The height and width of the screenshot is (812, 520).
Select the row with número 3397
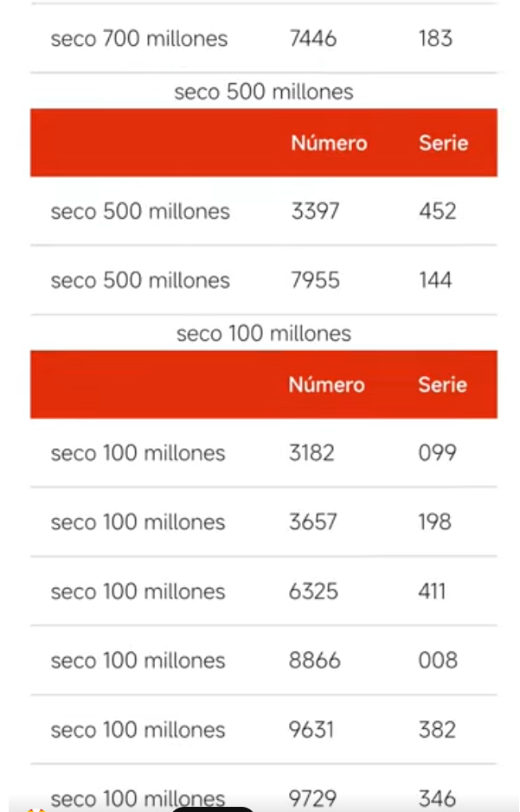[x=264, y=211]
